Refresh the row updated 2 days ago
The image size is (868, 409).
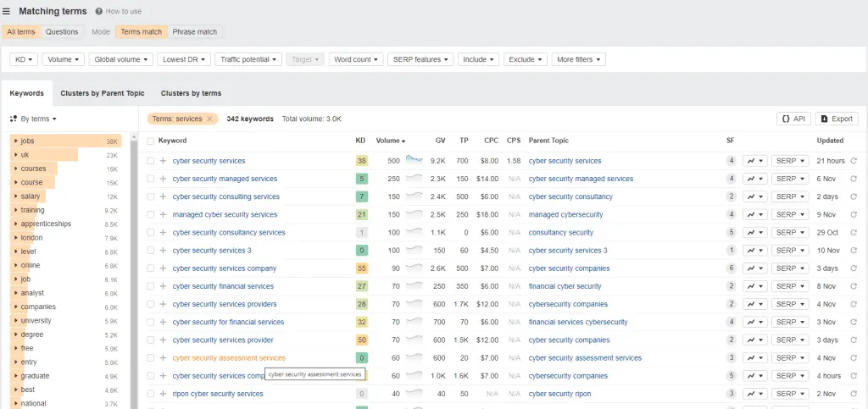(x=853, y=196)
